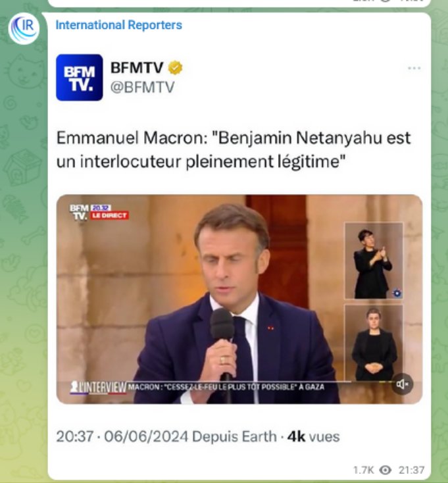The width and height of the screenshot is (448, 483).
Task: Open the BFMTV account name
Action: click(x=137, y=68)
